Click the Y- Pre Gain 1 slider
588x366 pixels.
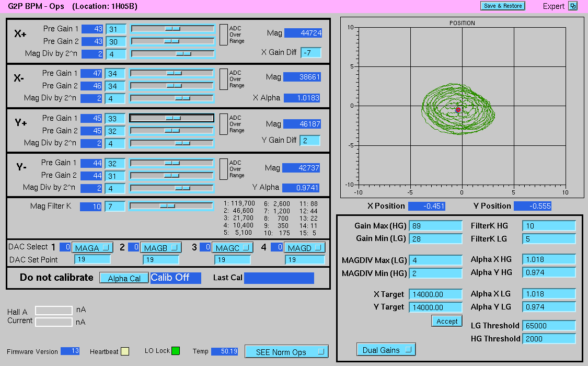[171, 163]
